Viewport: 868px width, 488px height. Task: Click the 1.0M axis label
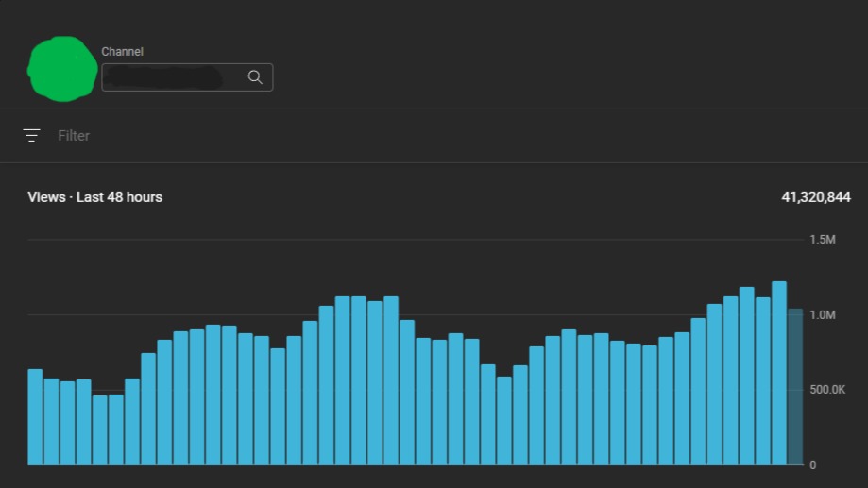coord(823,315)
